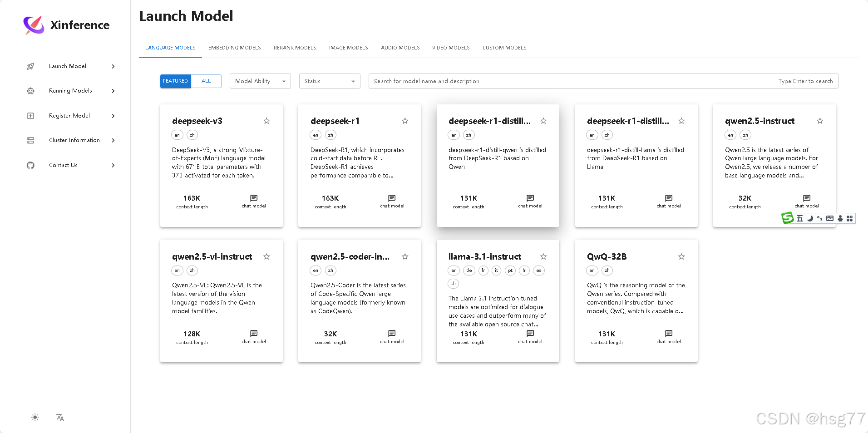
Task: Open the Model Ability dropdown
Action: pyautogui.click(x=260, y=81)
